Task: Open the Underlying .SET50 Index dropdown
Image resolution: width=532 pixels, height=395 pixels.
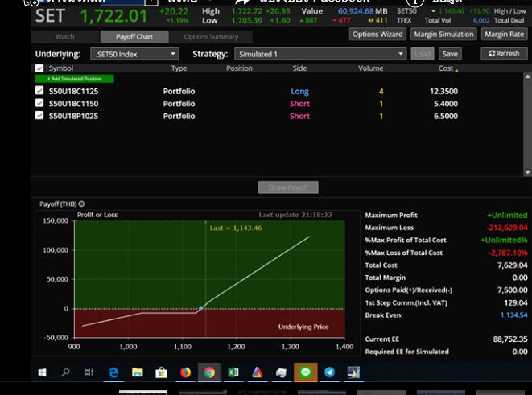Action: (134, 54)
